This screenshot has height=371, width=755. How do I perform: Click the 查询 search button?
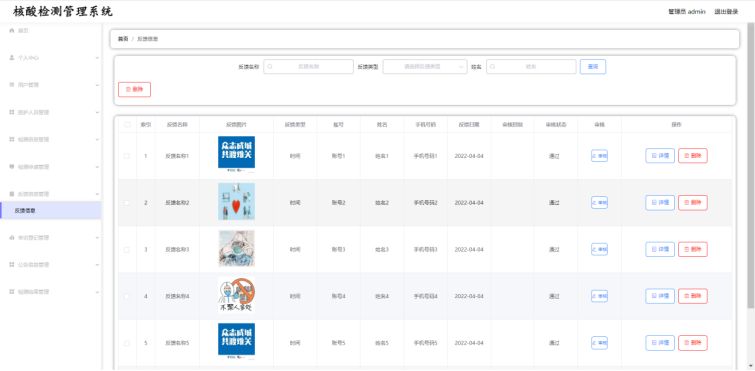[593, 67]
